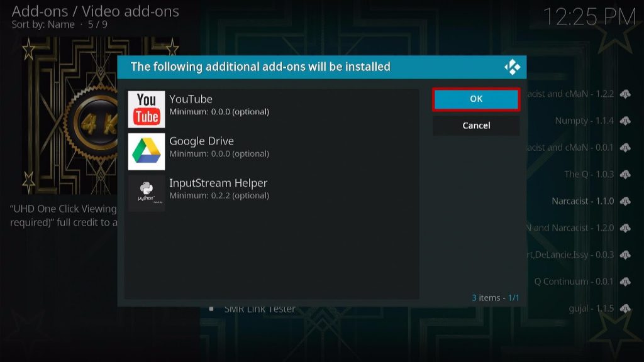Select the InputStream Helper python icon
Screen dimensions: 644x362
(x=146, y=194)
